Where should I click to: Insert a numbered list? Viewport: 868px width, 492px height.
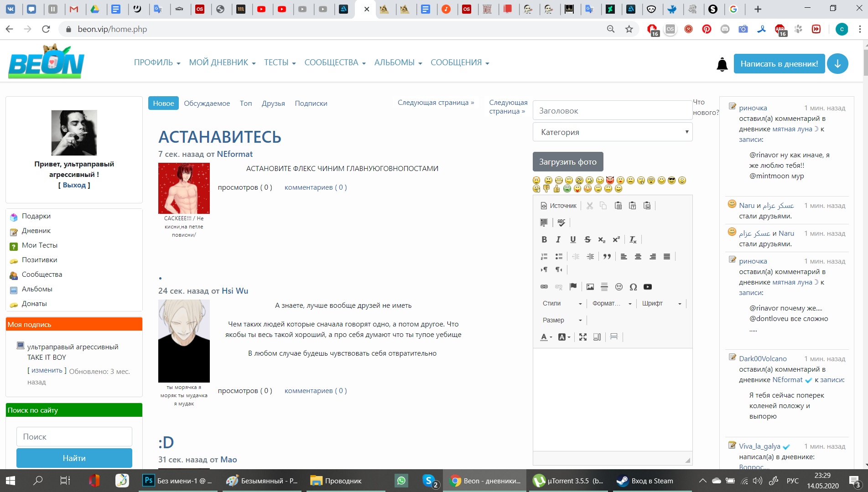tap(544, 256)
